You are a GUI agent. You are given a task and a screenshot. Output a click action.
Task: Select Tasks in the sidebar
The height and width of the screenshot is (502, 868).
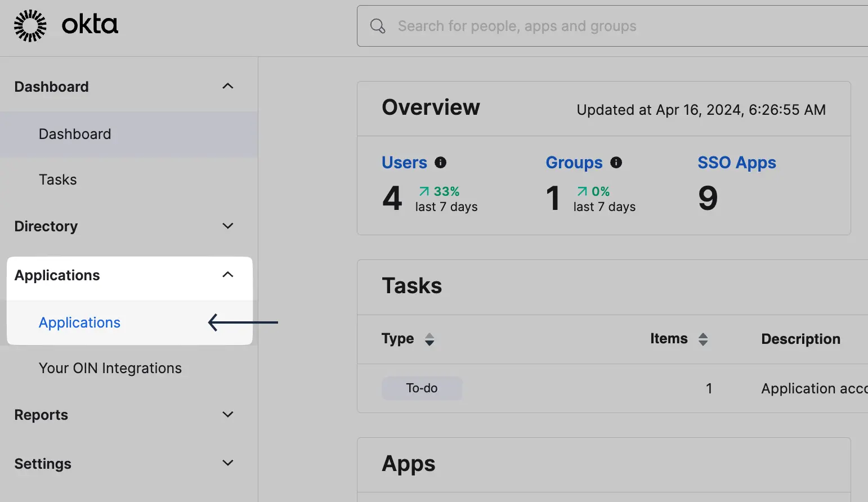[57, 180]
